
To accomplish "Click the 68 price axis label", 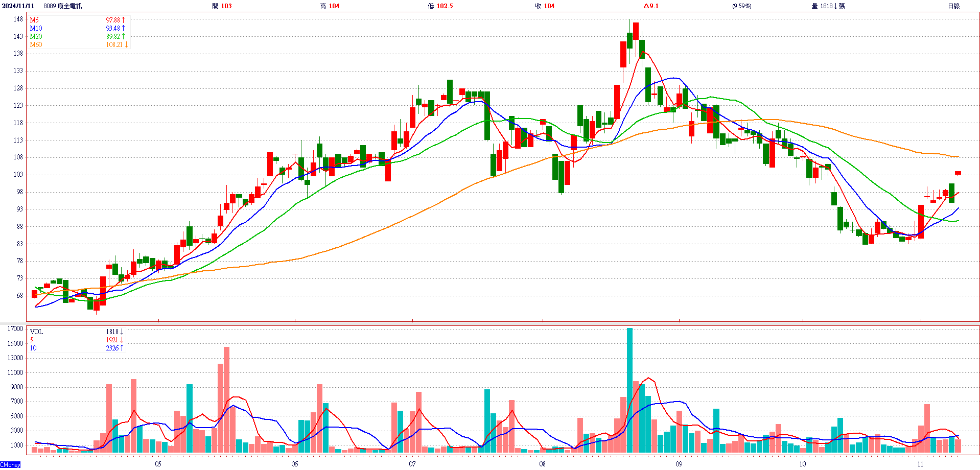I will [x=20, y=295].
